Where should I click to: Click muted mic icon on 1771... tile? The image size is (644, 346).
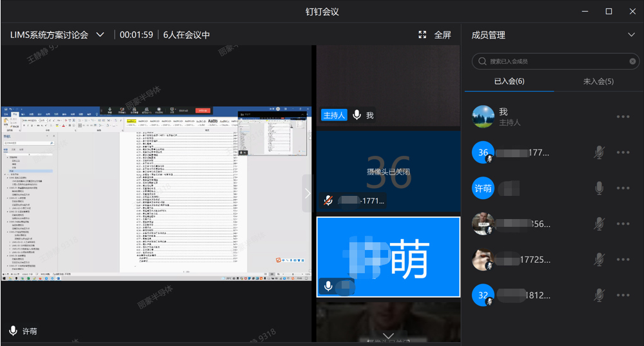[328, 200]
